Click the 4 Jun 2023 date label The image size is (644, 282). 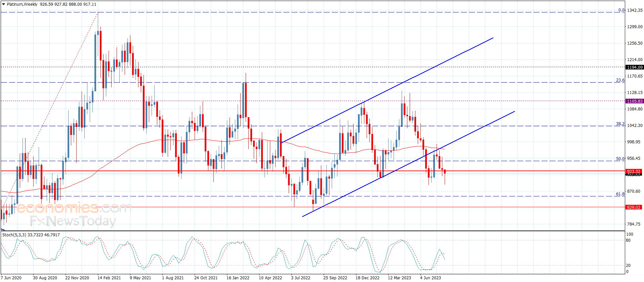click(430, 278)
